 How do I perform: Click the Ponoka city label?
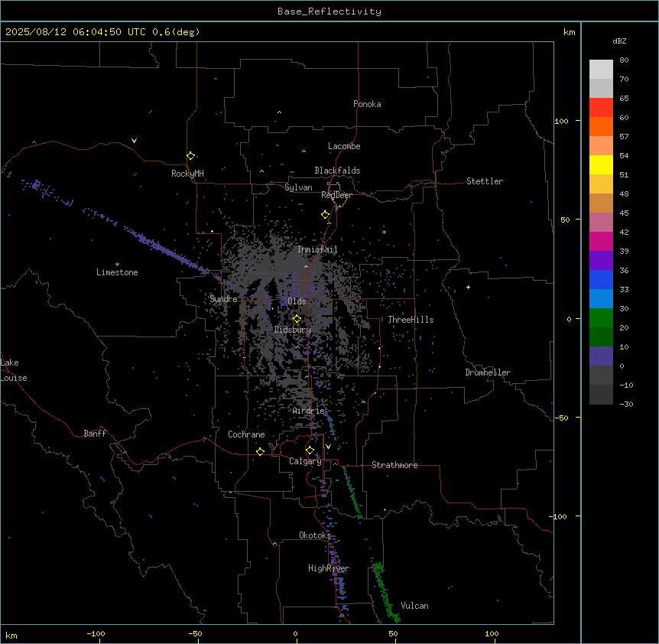click(367, 104)
